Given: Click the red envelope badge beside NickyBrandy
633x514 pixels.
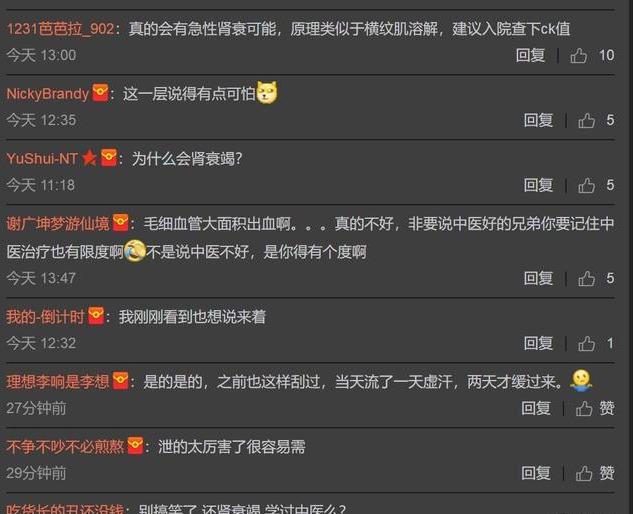Looking at the screenshot, I should pos(100,93).
